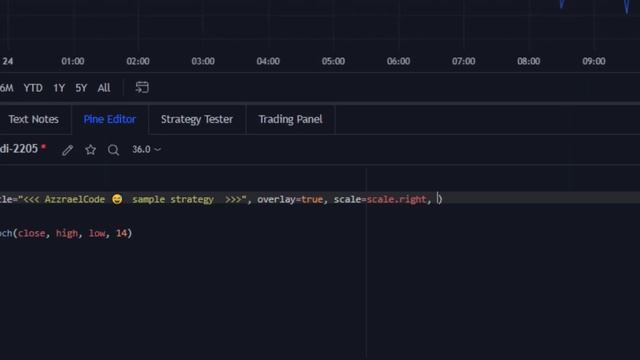640x360 pixels.
Task: Open the magnifier search icon in editor
Action: pos(113,150)
